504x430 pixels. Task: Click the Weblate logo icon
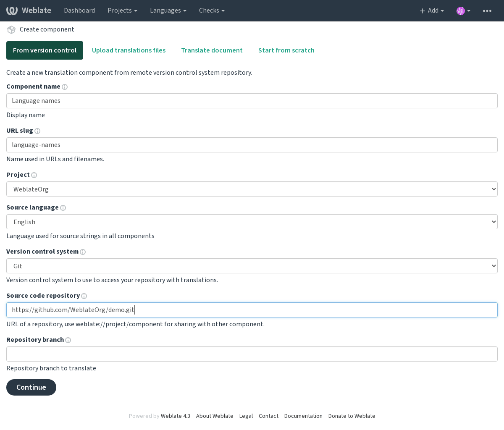tap(12, 10)
